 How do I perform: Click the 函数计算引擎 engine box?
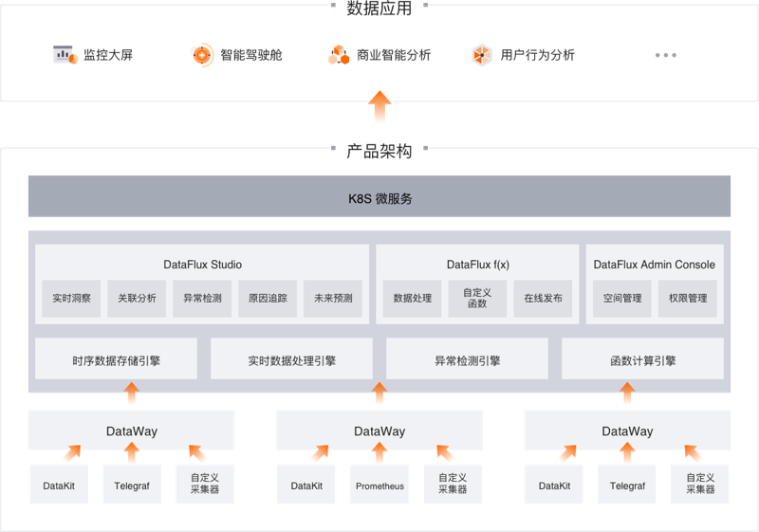point(643,358)
